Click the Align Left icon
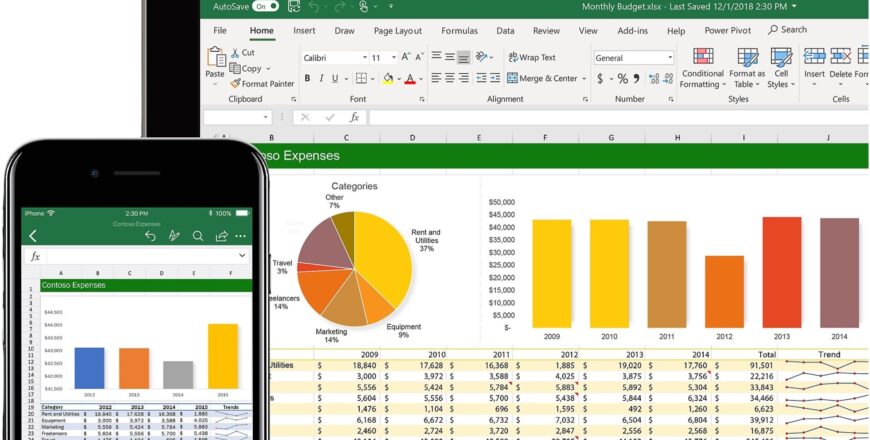The height and width of the screenshot is (440, 870). point(437,78)
